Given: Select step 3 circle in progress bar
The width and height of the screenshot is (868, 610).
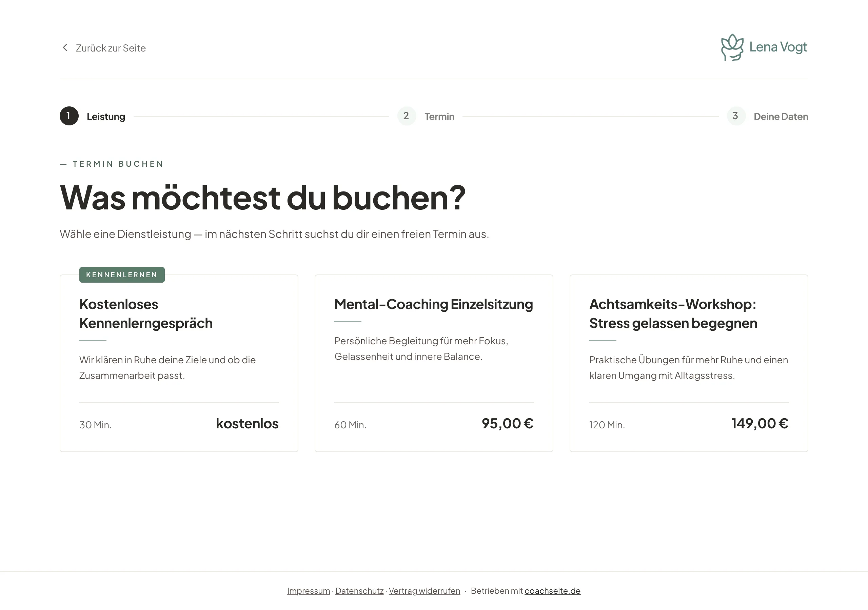Looking at the screenshot, I should coord(736,116).
